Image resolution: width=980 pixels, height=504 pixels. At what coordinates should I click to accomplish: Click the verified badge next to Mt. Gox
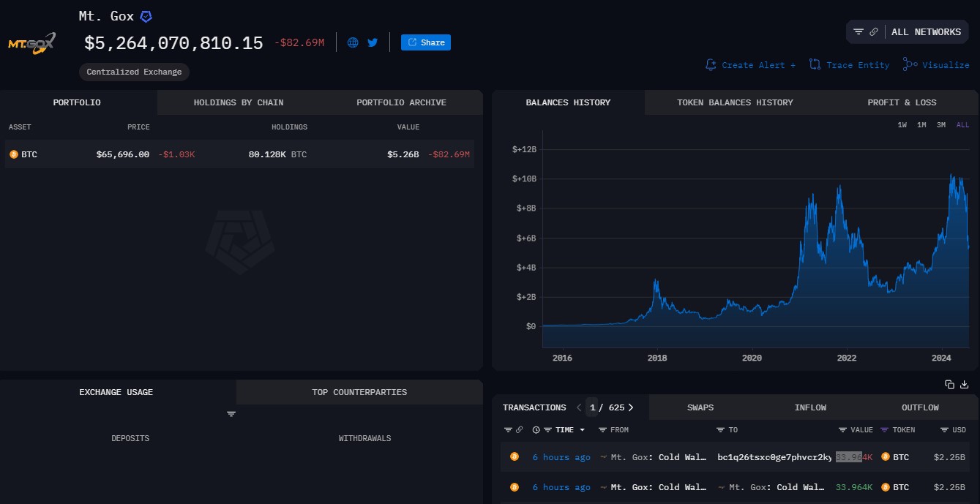(x=146, y=16)
